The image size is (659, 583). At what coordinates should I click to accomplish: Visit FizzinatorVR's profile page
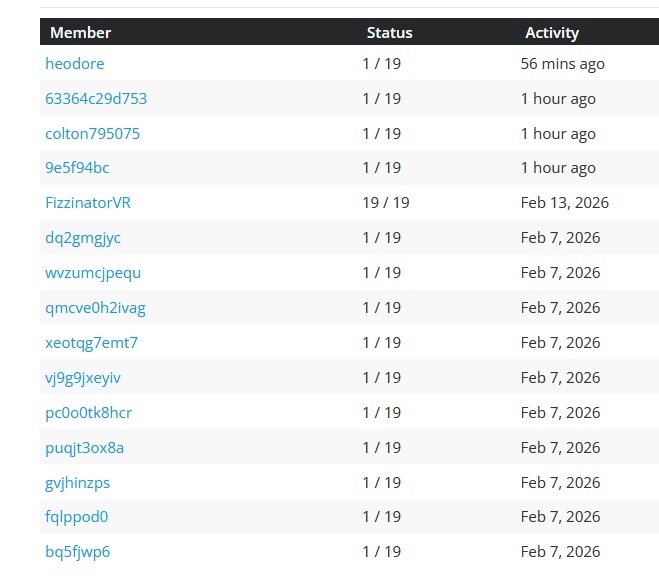88,203
